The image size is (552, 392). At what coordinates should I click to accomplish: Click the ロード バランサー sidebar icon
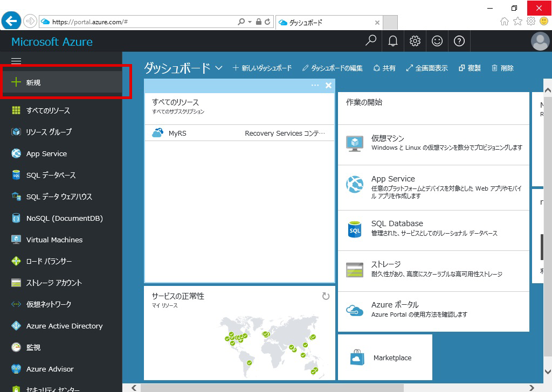pos(16,261)
